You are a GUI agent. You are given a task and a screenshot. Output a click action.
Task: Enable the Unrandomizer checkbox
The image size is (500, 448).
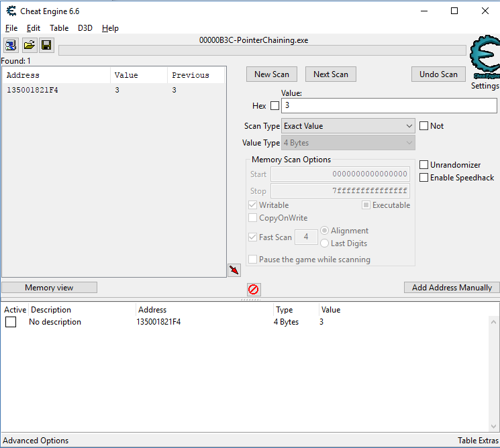click(x=423, y=165)
